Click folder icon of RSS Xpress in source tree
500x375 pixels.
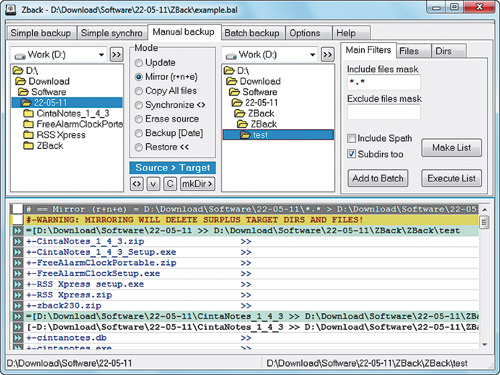28,135
